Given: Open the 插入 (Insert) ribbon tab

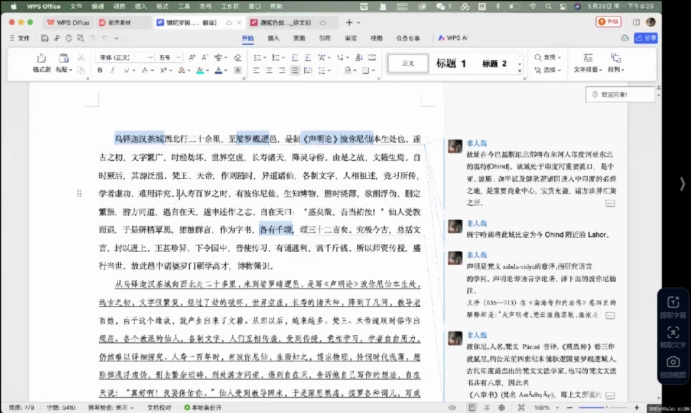Looking at the screenshot, I should point(273,38).
